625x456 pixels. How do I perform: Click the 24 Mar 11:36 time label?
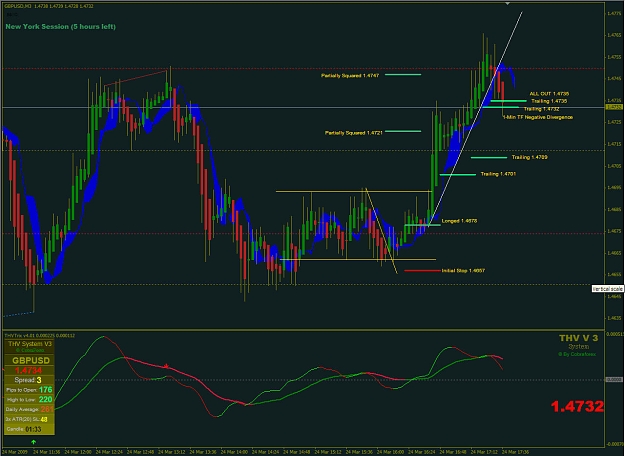coord(47,452)
